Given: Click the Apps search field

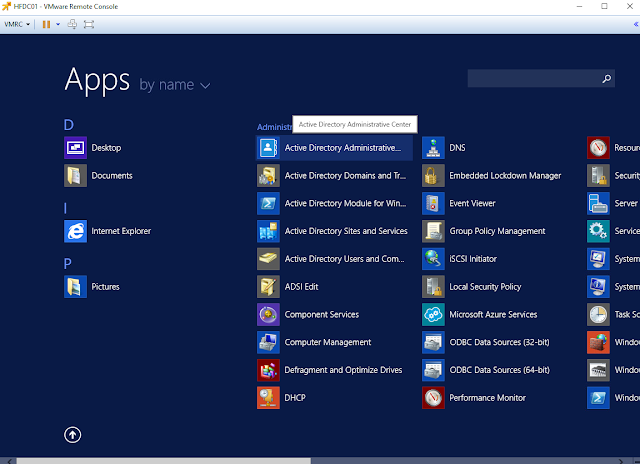Looking at the screenshot, I should pos(541,78).
